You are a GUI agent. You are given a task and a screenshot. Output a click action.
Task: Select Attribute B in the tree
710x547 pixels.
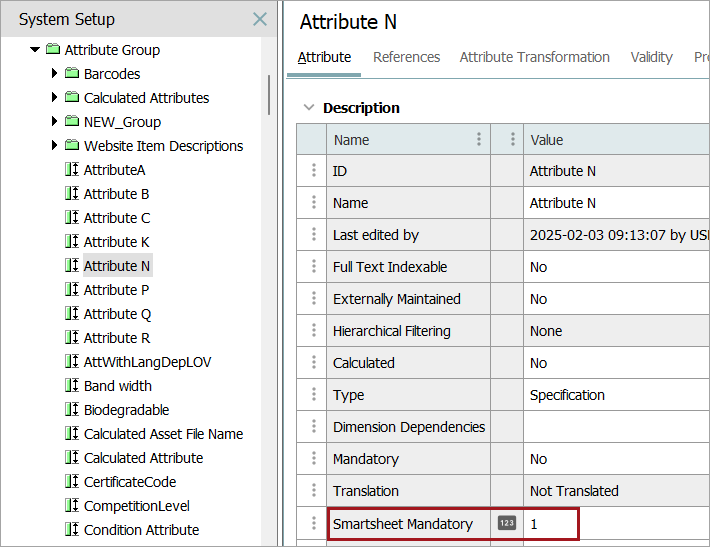(116, 194)
